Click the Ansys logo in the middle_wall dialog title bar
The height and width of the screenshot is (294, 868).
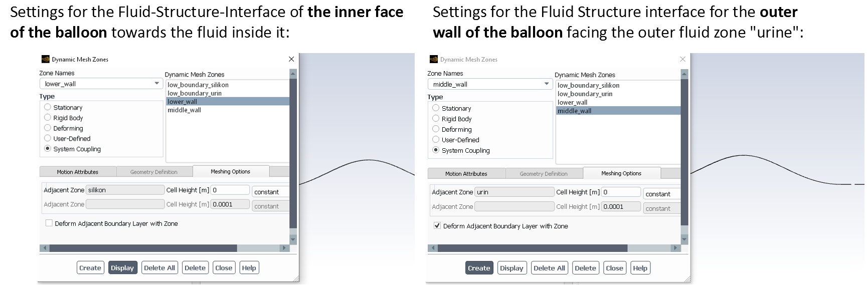(x=434, y=59)
